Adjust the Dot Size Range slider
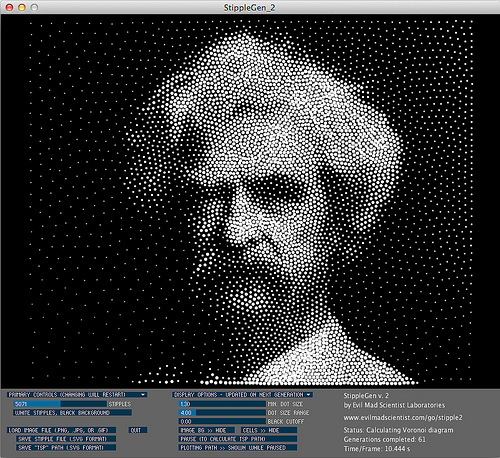 [x=222, y=413]
